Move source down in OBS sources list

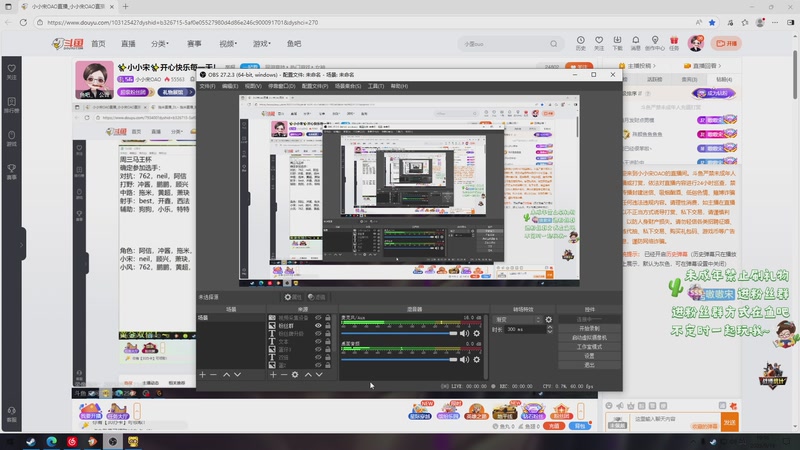tap(319, 374)
